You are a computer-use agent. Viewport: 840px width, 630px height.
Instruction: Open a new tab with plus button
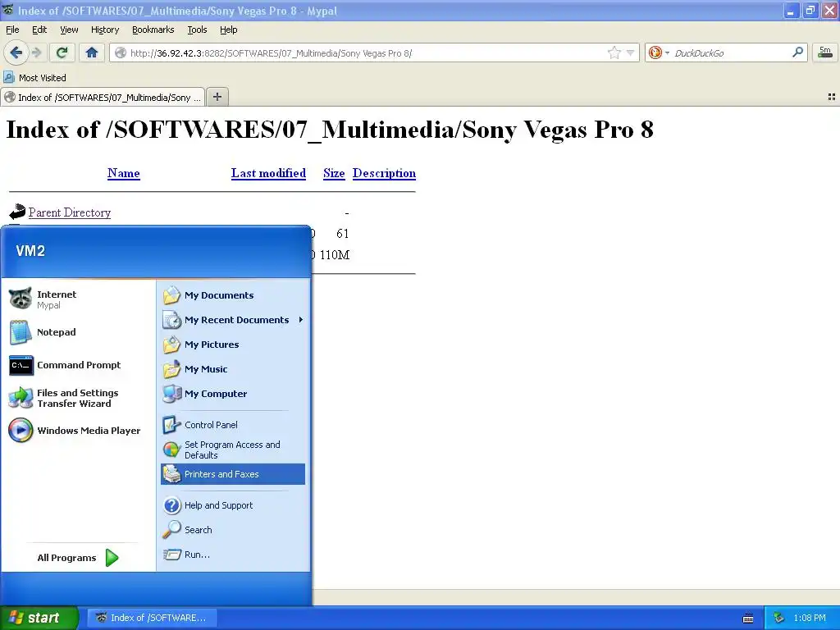217,97
